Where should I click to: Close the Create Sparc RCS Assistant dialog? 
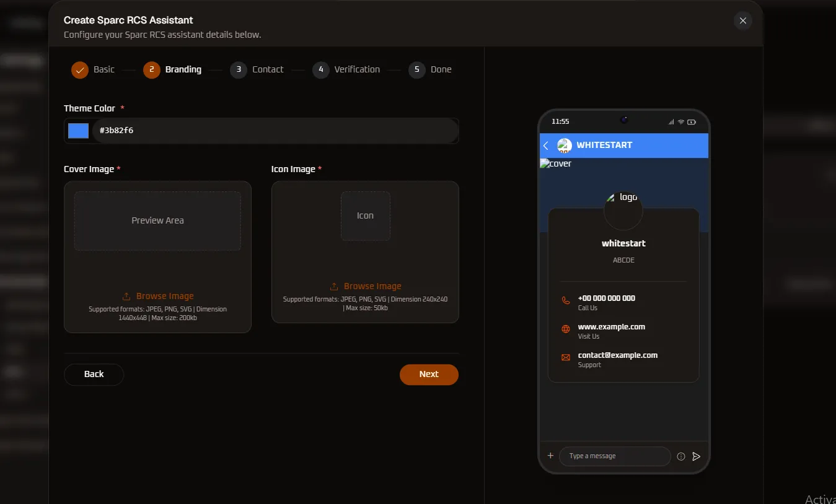pos(742,20)
